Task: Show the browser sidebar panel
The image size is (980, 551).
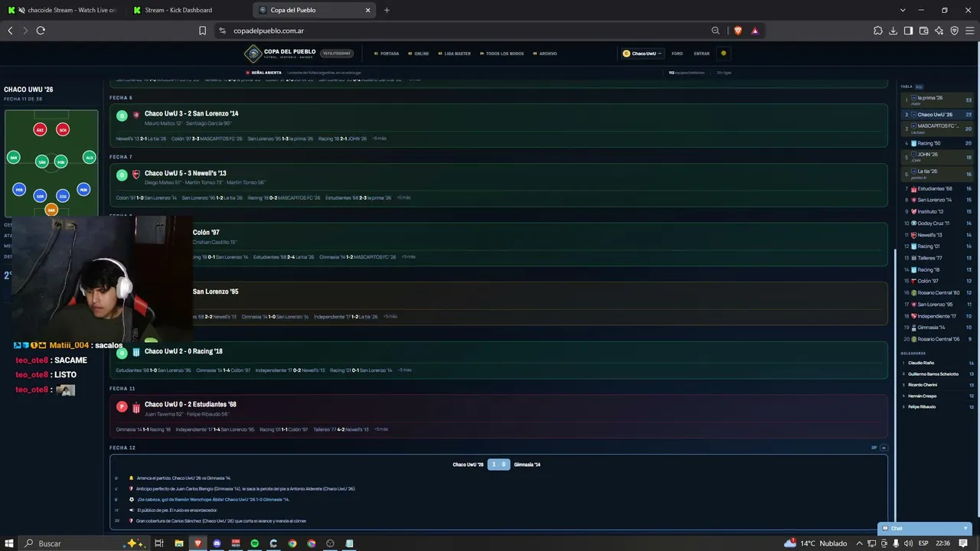Action: coord(908,31)
